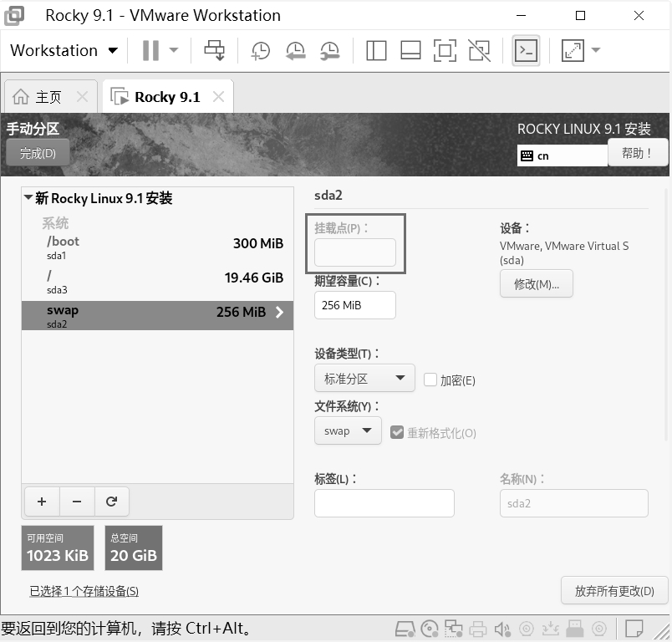Screen dimensions: 672x642
Task: Click the 完成 done button
Action: coord(38,153)
